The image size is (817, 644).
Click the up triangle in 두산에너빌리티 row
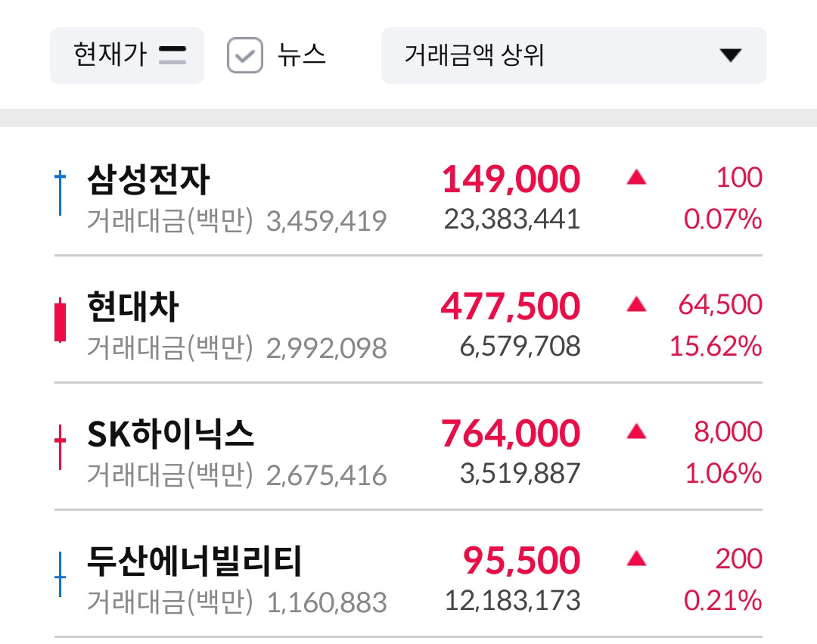click(x=636, y=559)
